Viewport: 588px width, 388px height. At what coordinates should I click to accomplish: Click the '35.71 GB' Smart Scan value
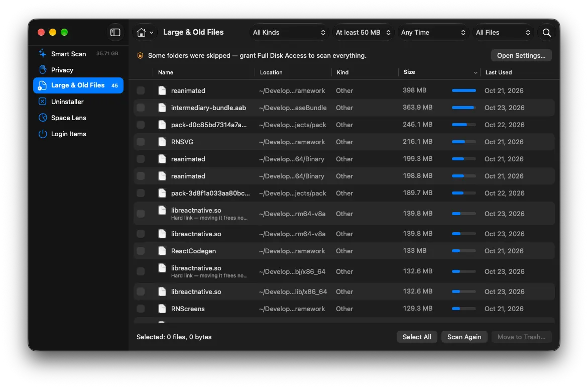point(107,54)
